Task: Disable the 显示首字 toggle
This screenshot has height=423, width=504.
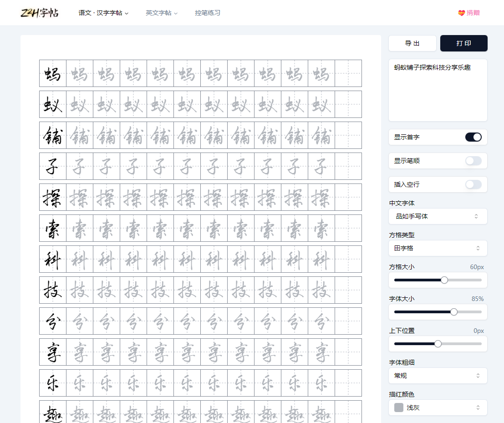Action: coord(473,137)
